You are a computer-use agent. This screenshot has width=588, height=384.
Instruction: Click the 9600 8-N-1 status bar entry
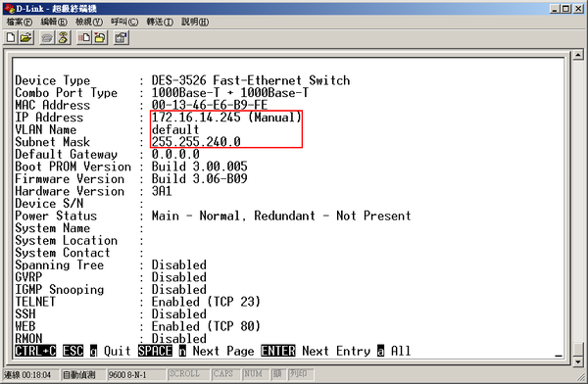136,374
